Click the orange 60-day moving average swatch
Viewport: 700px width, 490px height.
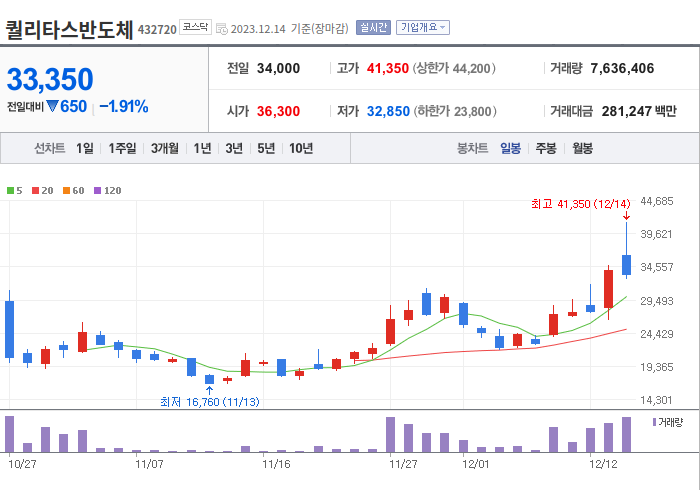(67, 191)
